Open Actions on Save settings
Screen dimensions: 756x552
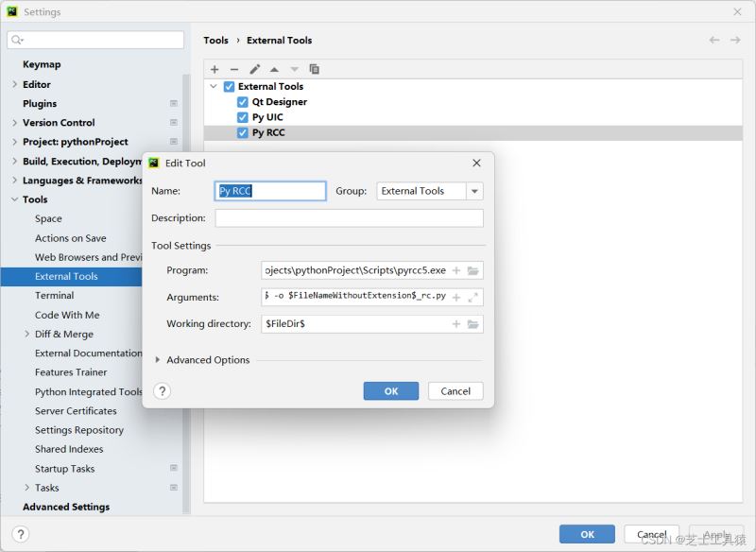coord(70,237)
